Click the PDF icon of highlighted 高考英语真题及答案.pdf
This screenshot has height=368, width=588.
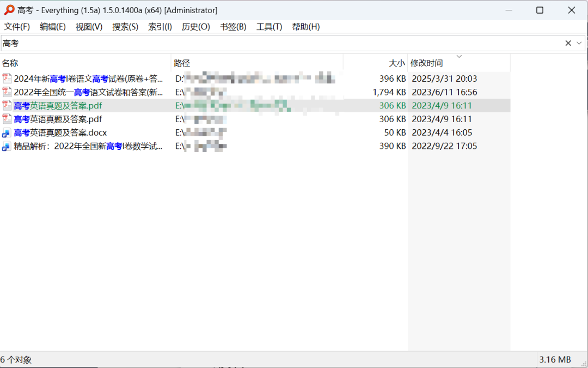(x=7, y=105)
